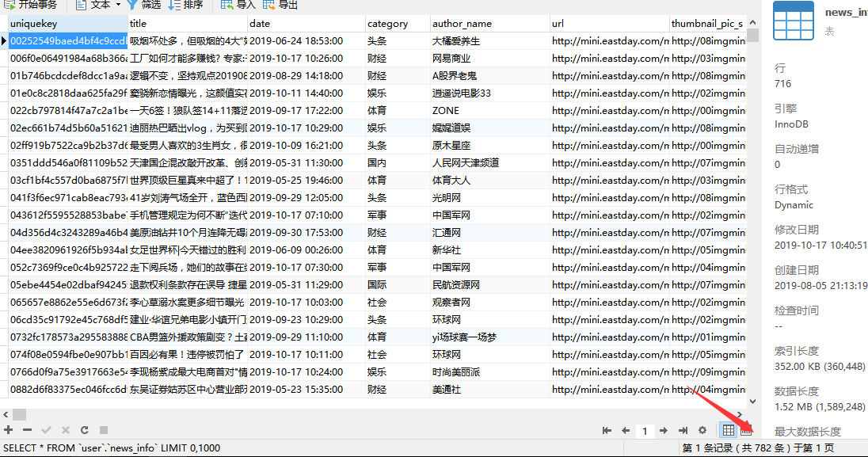Select the url column header
This screenshot has width=868, height=457.
click(610, 24)
